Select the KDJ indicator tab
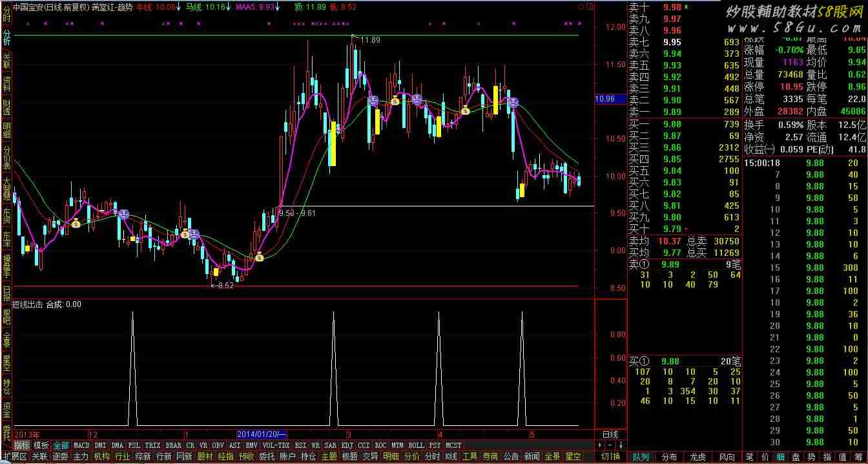This screenshot has width=868, height=464. tap(347, 445)
